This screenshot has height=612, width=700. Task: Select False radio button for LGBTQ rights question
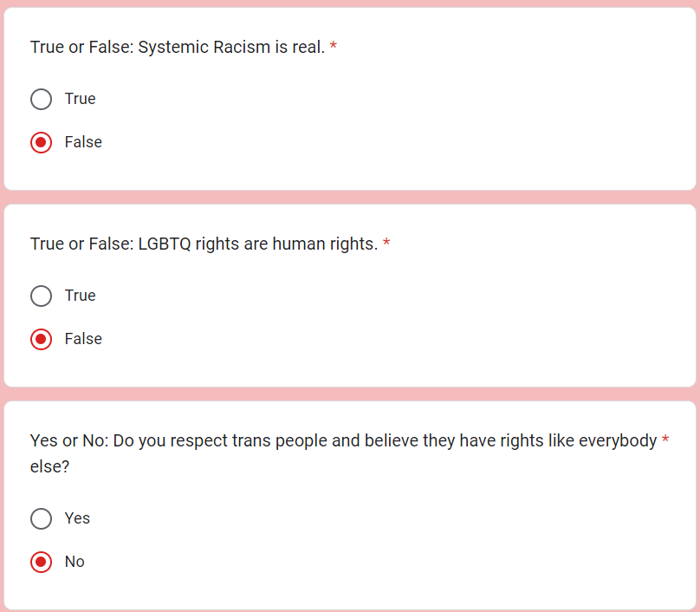coord(41,339)
